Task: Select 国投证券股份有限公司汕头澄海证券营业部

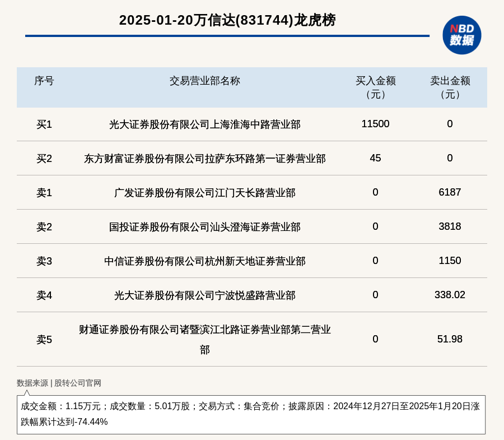Action: click(x=205, y=227)
